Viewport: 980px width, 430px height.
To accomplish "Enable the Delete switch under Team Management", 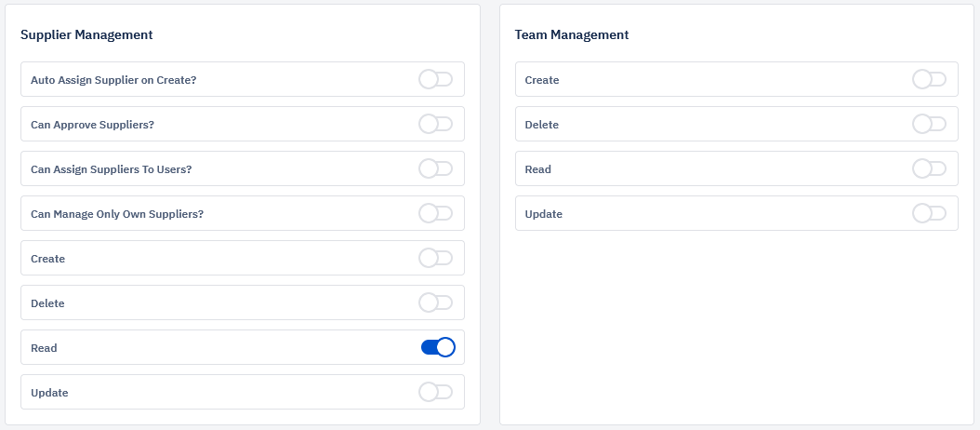I will pos(930,124).
